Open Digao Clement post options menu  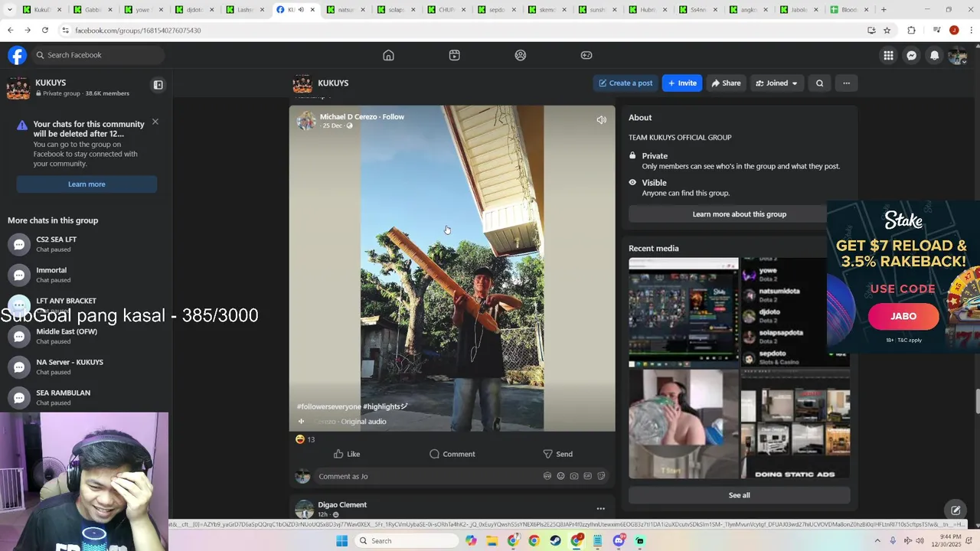tap(600, 509)
